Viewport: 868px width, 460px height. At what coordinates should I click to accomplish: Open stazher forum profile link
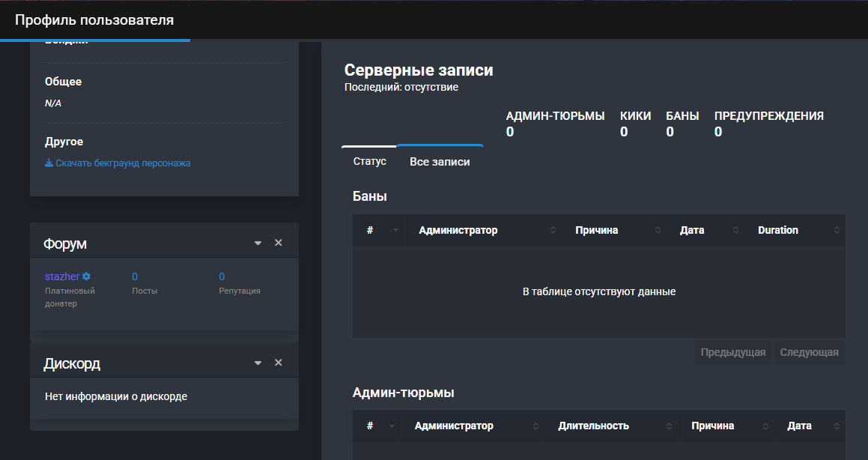coord(61,276)
